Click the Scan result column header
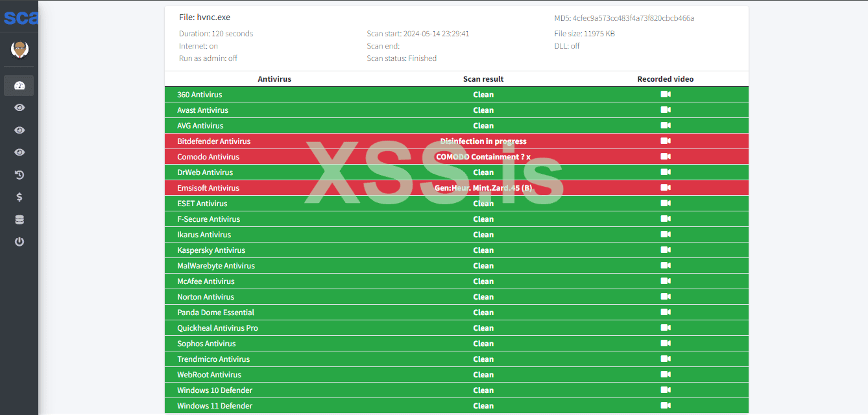 pos(483,79)
